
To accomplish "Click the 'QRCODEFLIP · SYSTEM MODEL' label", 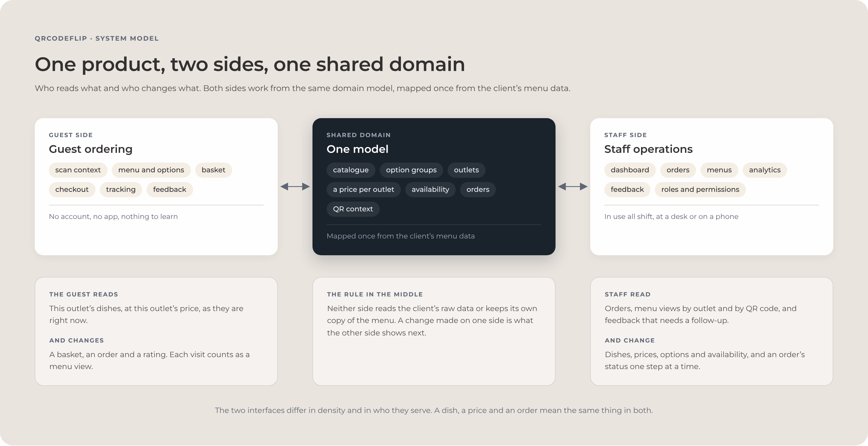I will click(97, 38).
